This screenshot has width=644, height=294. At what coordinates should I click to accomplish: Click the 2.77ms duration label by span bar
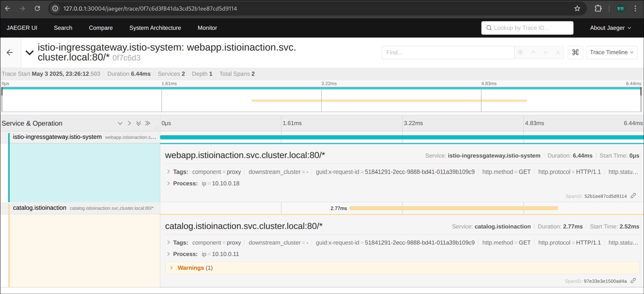tap(338, 208)
